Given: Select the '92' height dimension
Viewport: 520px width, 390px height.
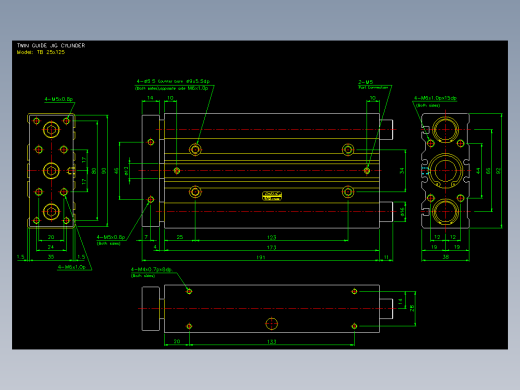Looking at the screenshot, I should click(498, 171).
